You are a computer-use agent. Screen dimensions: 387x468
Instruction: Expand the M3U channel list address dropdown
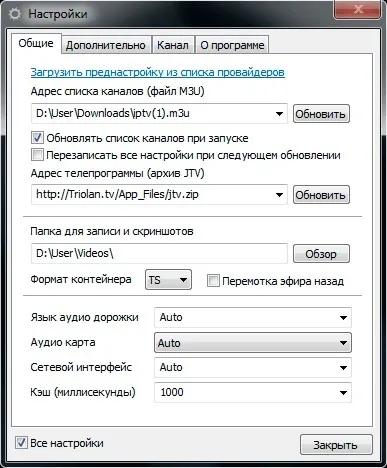(279, 114)
